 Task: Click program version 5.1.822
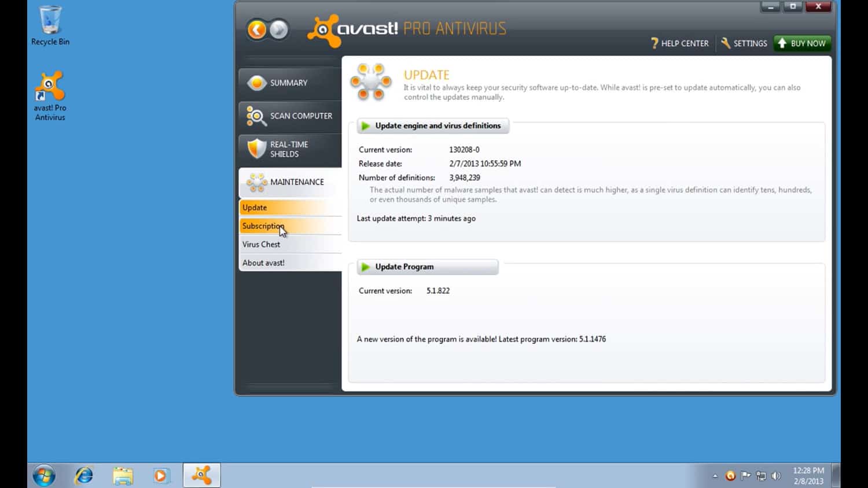point(438,291)
